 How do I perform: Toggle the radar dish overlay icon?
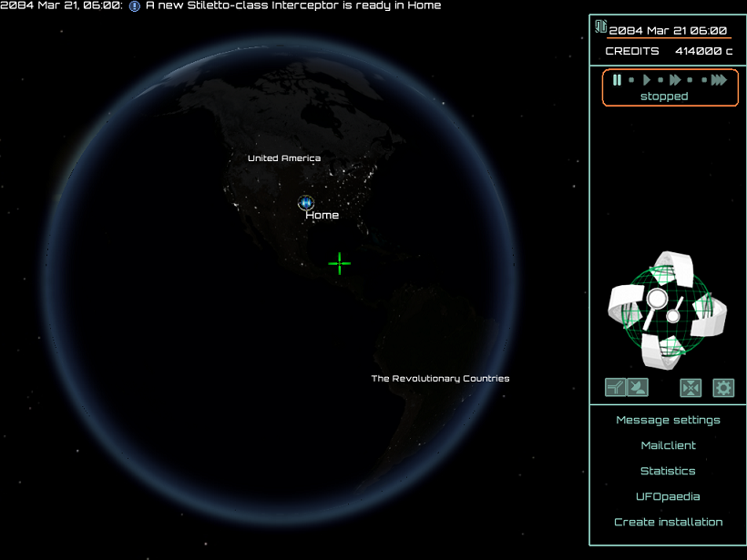click(638, 388)
